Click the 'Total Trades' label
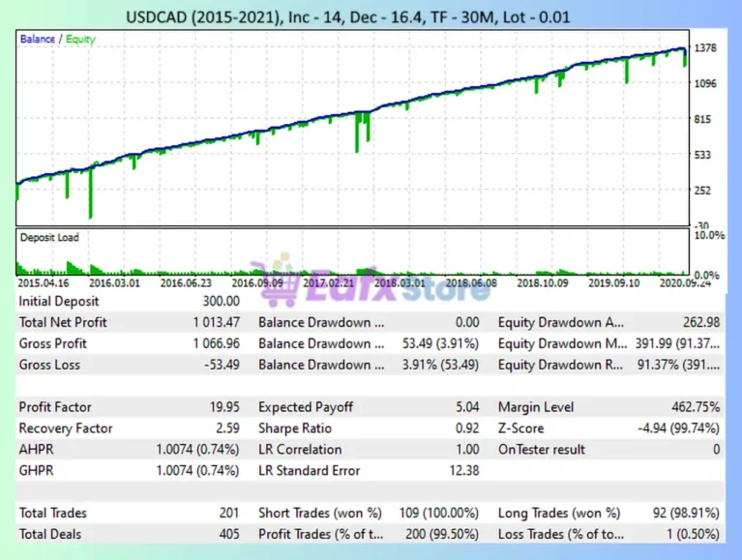This screenshot has height=560, width=742. 52,514
